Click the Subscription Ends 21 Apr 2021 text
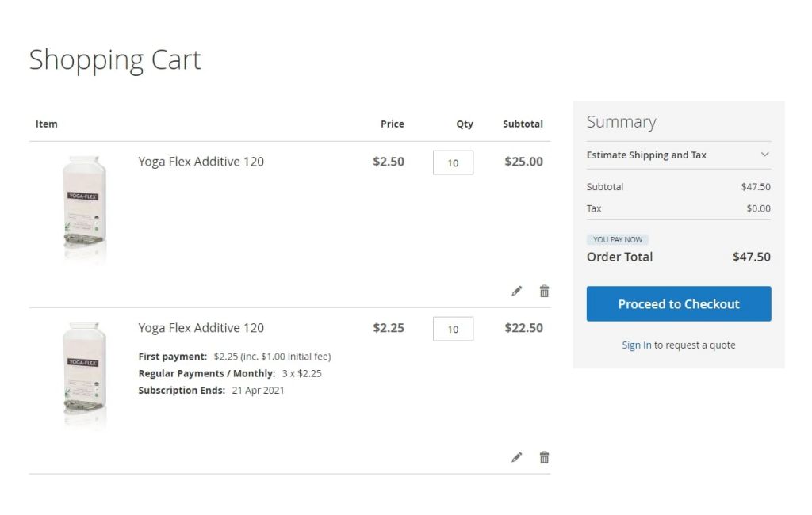812x515 pixels. 211,391
